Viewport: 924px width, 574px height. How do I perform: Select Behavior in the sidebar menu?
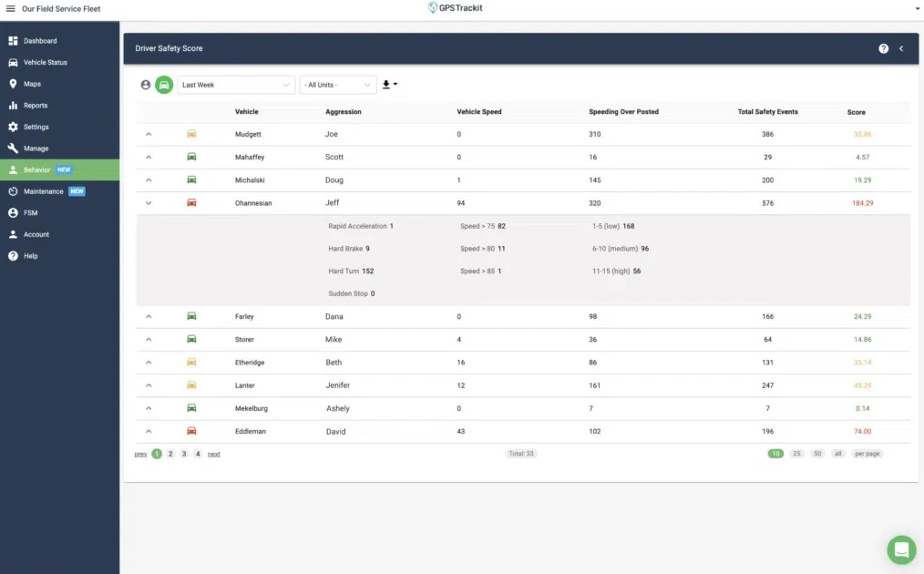pos(41,169)
